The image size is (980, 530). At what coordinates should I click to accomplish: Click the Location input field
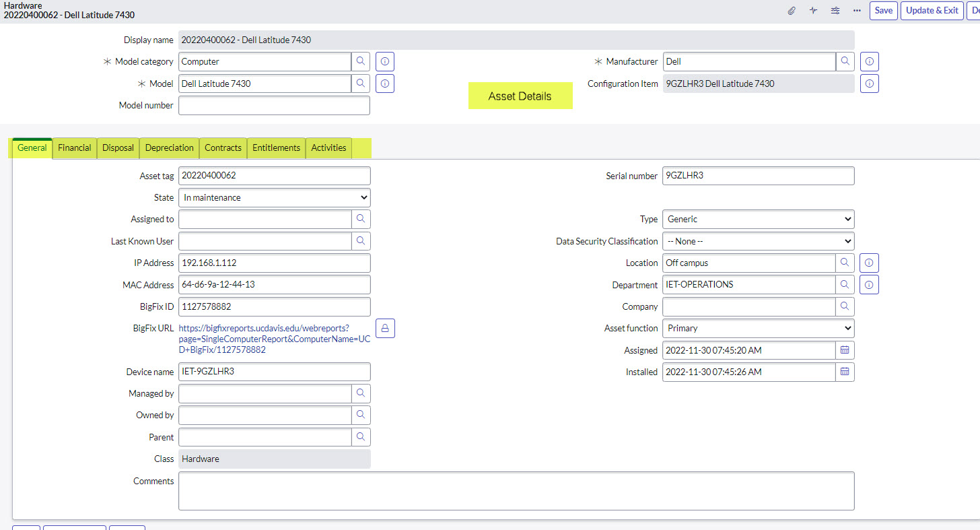pos(749,263)
